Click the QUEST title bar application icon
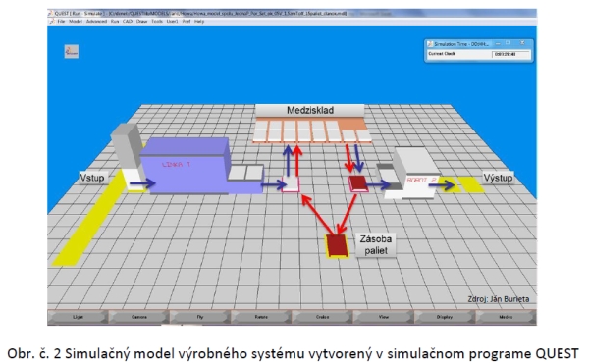The width and height of the screenshot is (589, 364). (51, 13)
